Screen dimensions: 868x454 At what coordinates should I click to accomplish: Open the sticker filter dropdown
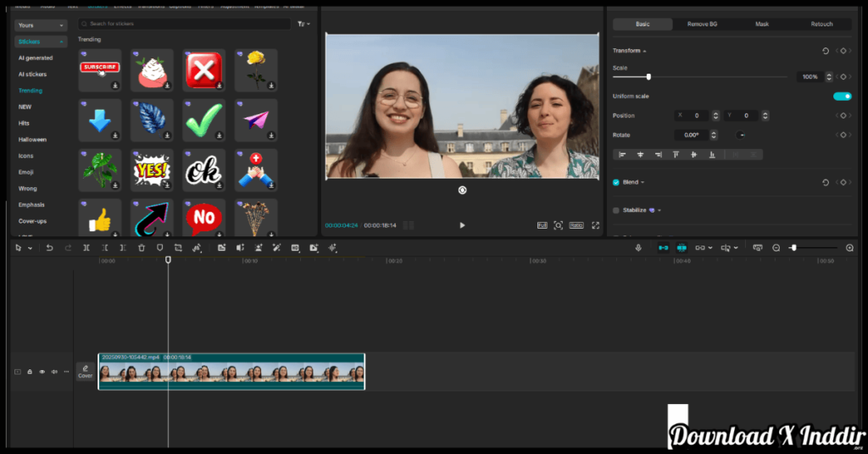coord(303,25)
